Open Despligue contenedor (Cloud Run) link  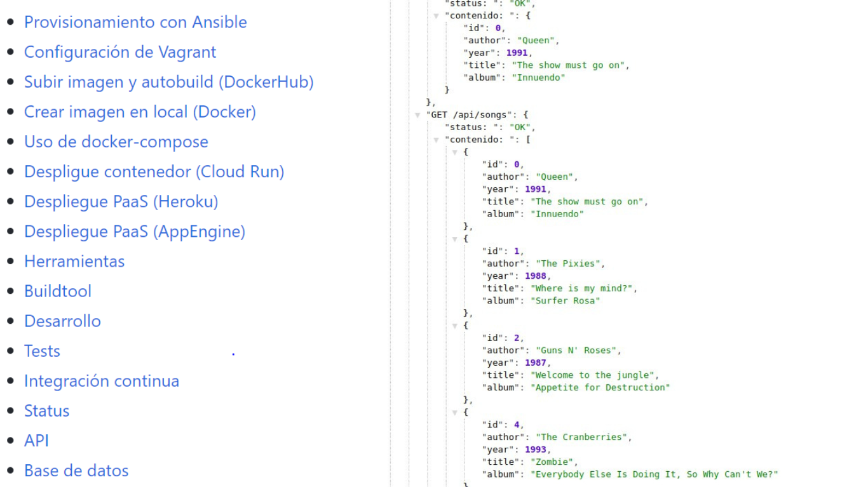154,171
